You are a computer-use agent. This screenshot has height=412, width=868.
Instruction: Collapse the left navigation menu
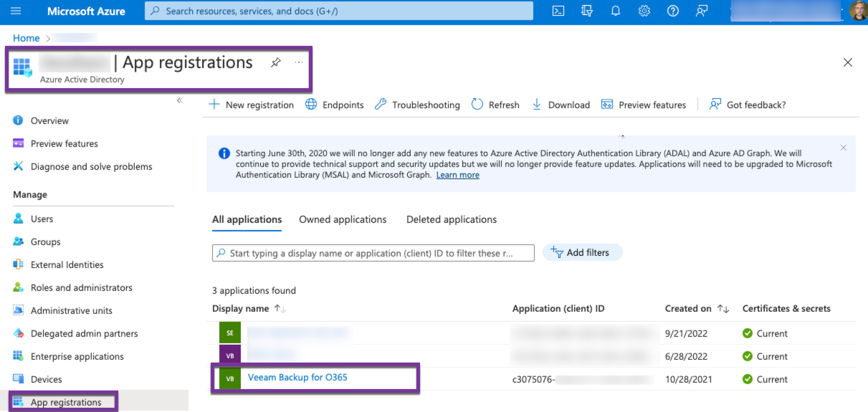180,100
